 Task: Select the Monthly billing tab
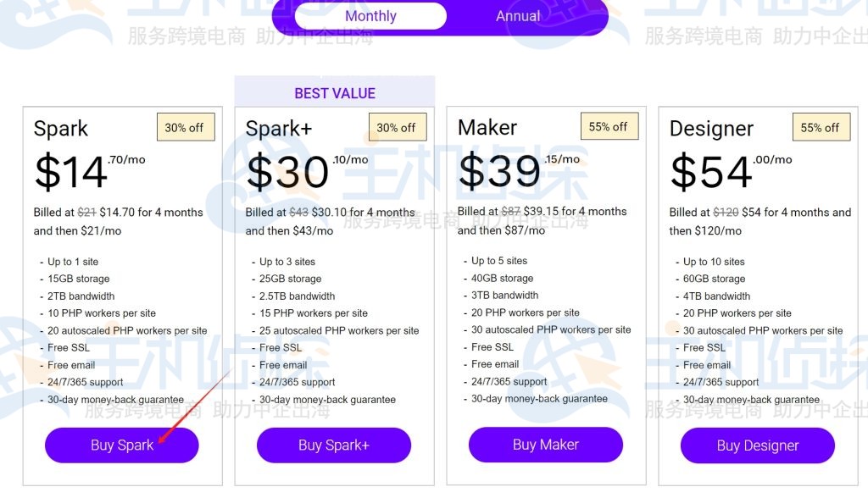click(370, 15)
